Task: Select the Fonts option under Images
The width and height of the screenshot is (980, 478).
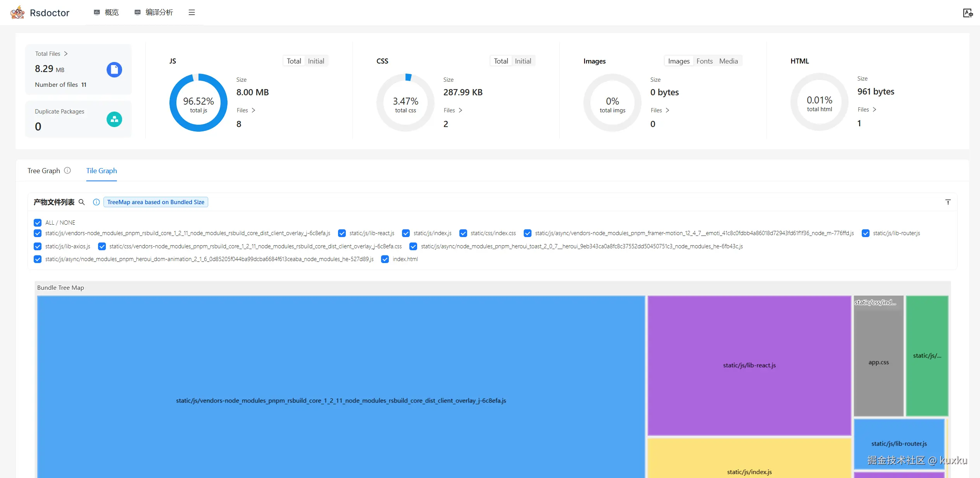Action: (x=704, y=61)
